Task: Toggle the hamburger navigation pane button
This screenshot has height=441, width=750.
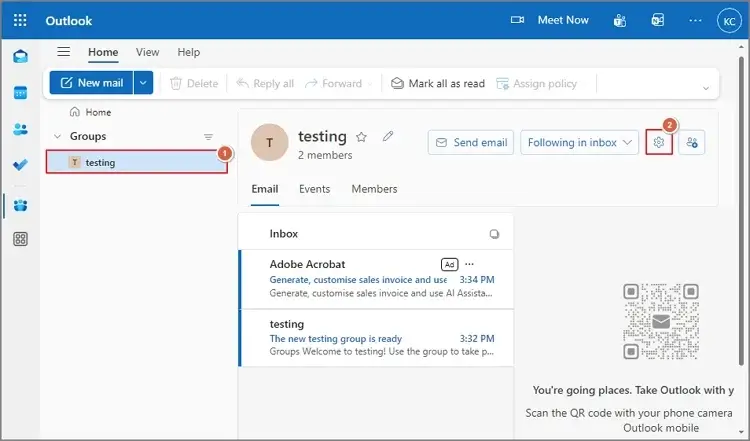Action: pos(63,52)
